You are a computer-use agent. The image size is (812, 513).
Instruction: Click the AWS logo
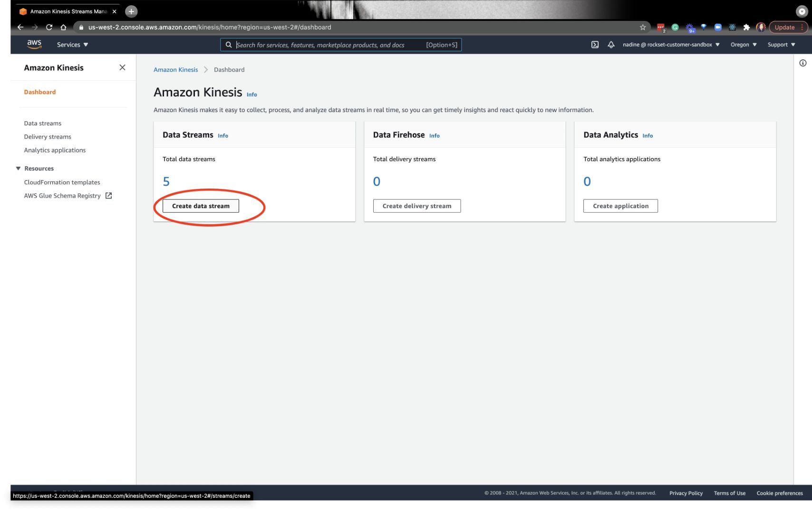click(x=34, y=44)
